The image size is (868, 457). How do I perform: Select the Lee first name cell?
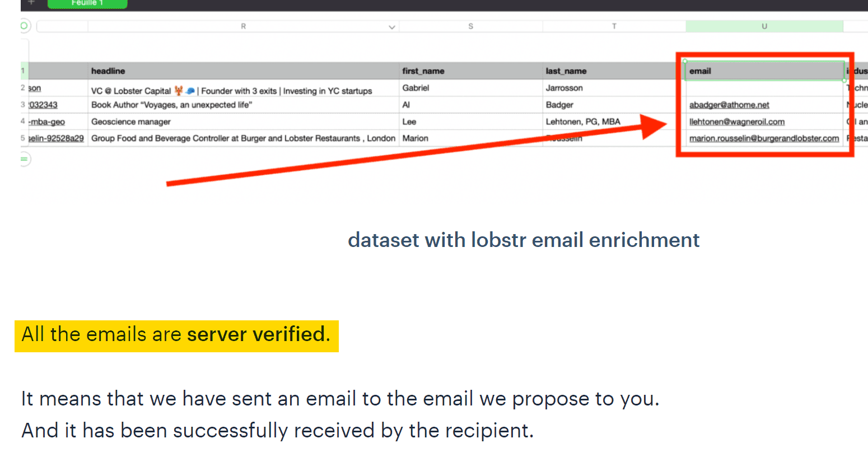470,122
